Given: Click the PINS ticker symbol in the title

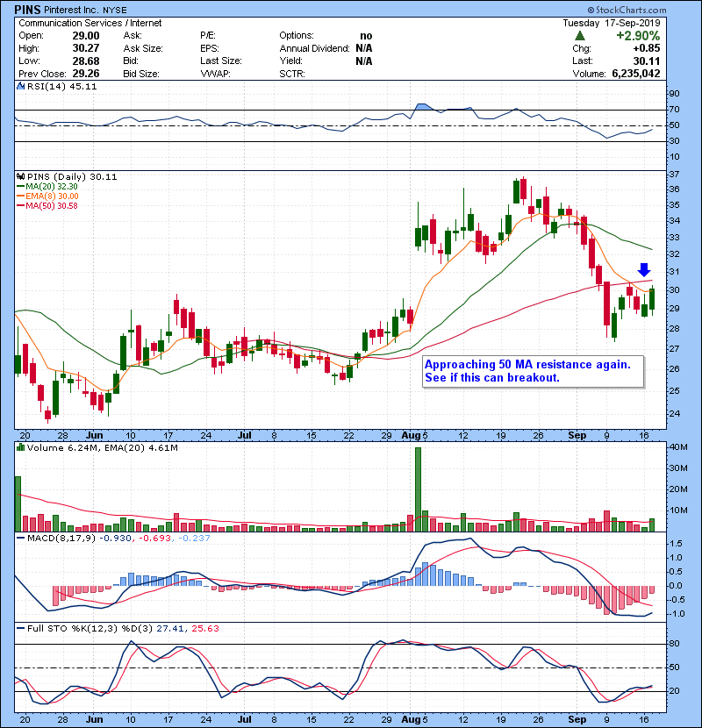Looking at the screenshot, I should coord(27,10).
